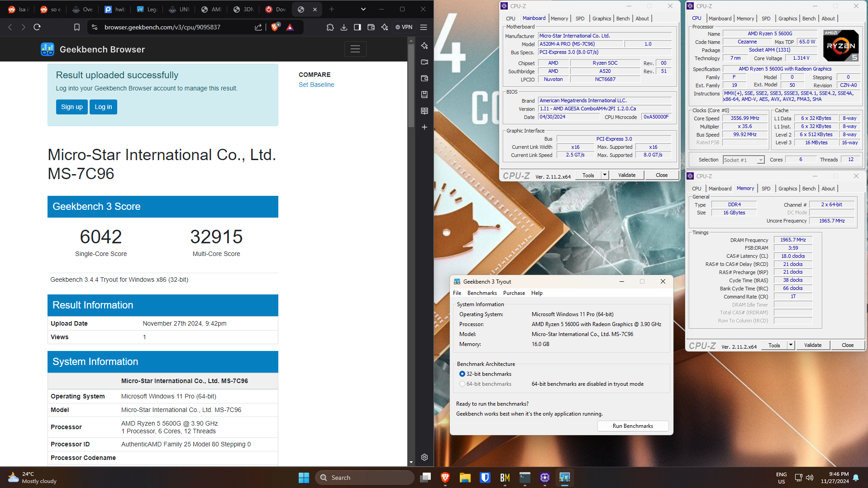This screenshot has height=488, width=868.
Task: Add a new item to the sidebar
Action: click(x=424, y=127)
